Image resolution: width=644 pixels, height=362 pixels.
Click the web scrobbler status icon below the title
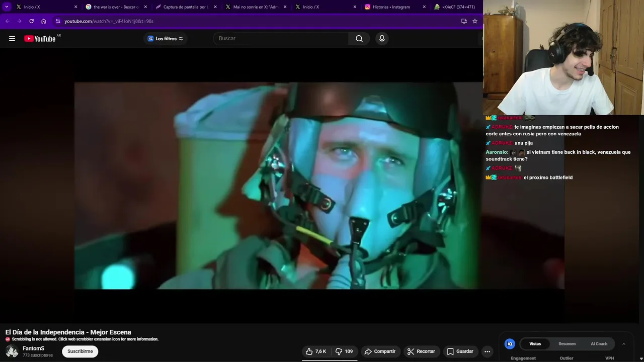pyautogui.click(x=8, y=339)
